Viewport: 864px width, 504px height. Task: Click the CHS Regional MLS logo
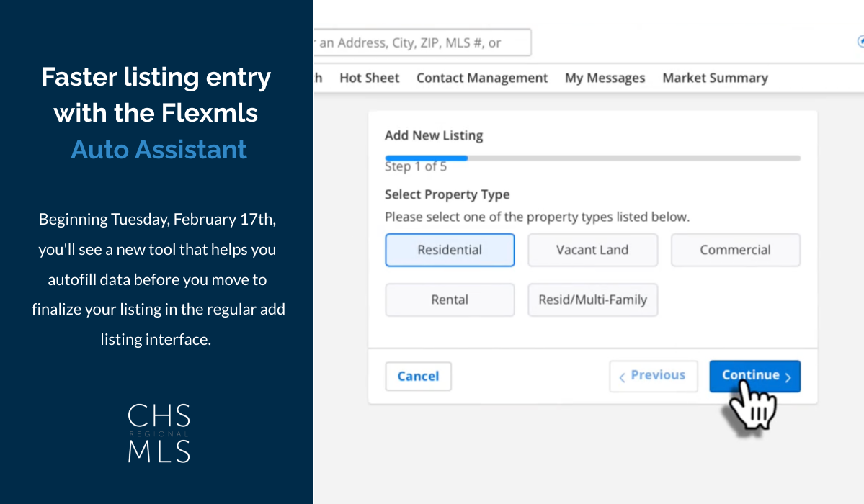point(159,432)
